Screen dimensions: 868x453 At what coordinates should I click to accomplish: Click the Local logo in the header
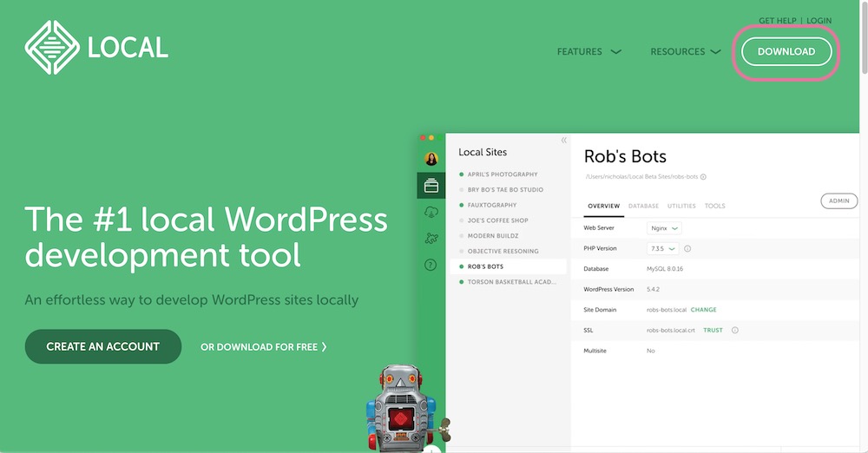click(x=96, y=47)
